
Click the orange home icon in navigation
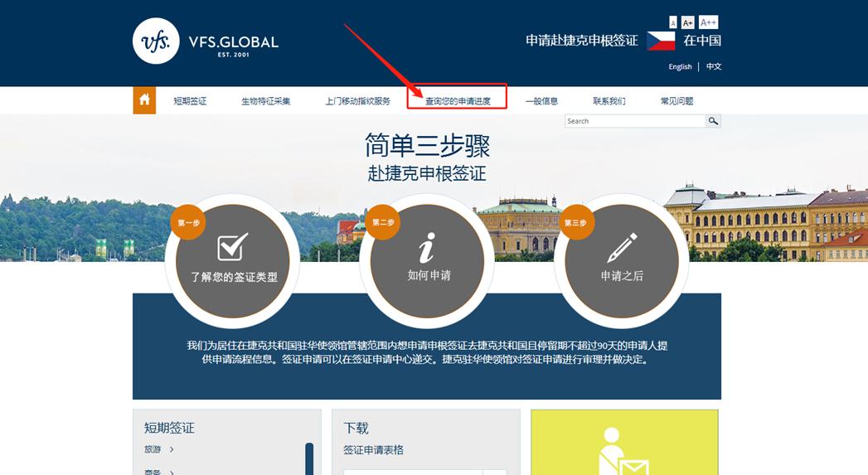point(144,100)
